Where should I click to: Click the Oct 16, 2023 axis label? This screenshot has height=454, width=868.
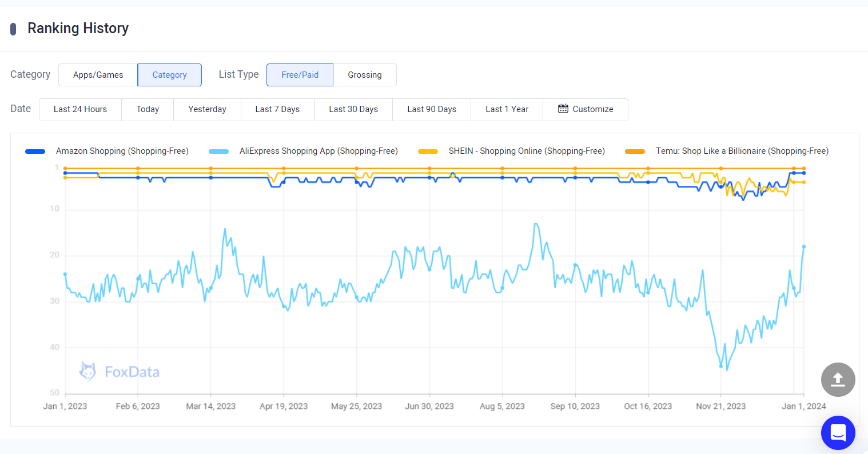point(648,407)
